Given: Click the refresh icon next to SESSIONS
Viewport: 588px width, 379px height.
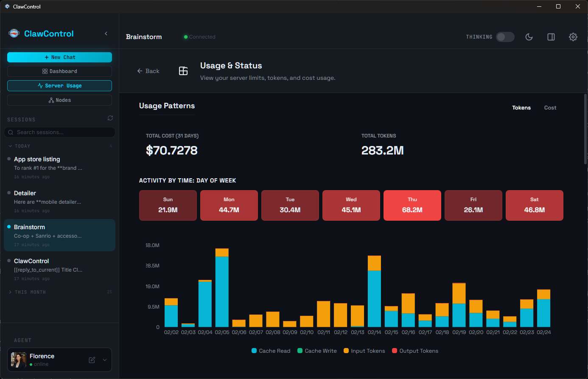Looking at the screenshot, I should pos(110,118).
